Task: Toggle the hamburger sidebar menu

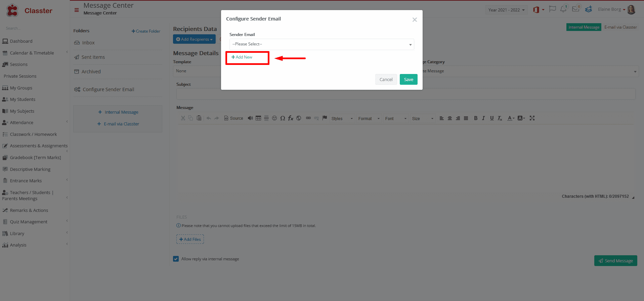Action: [x=77, y=10]
